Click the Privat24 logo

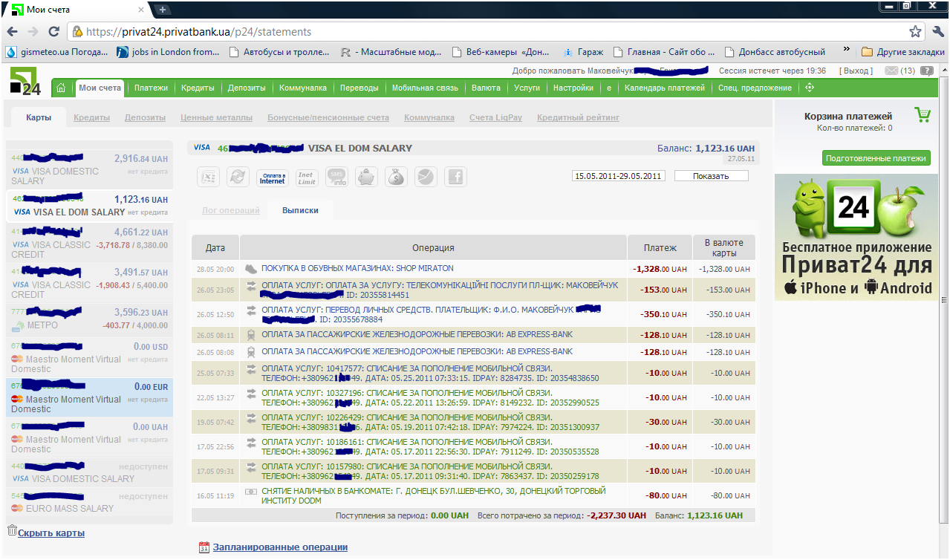[x=25, y=82]
